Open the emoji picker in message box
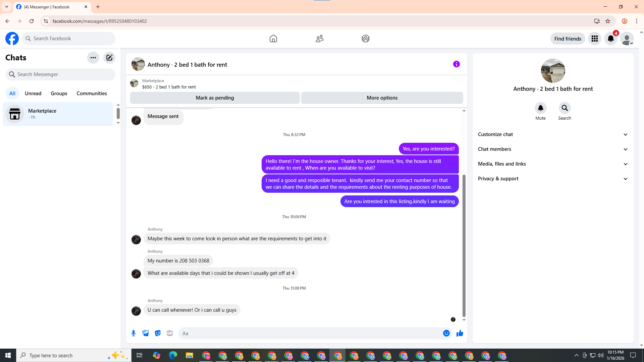This screenshot has width=644, height=362. coord(446,333)
